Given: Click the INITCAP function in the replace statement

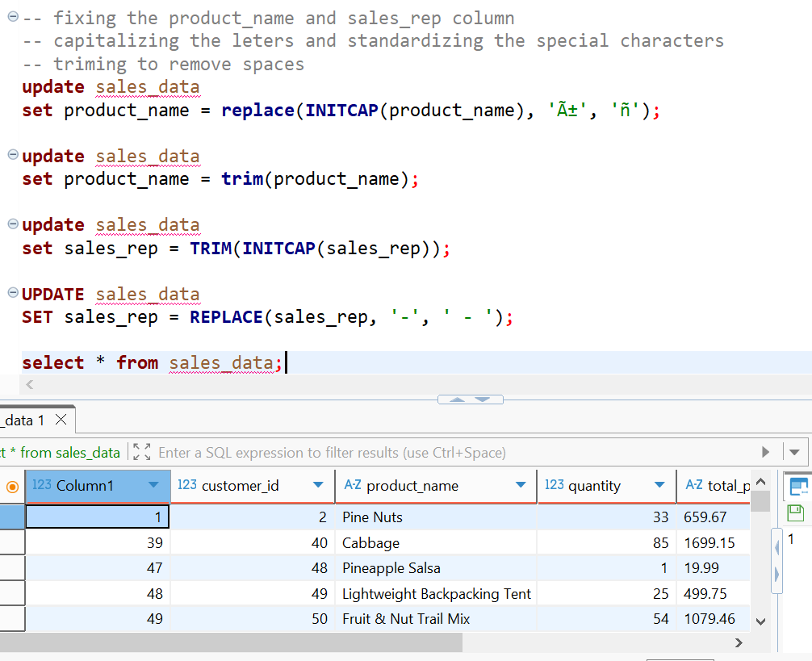Looking at the screenshot, I should click(341, 111).
